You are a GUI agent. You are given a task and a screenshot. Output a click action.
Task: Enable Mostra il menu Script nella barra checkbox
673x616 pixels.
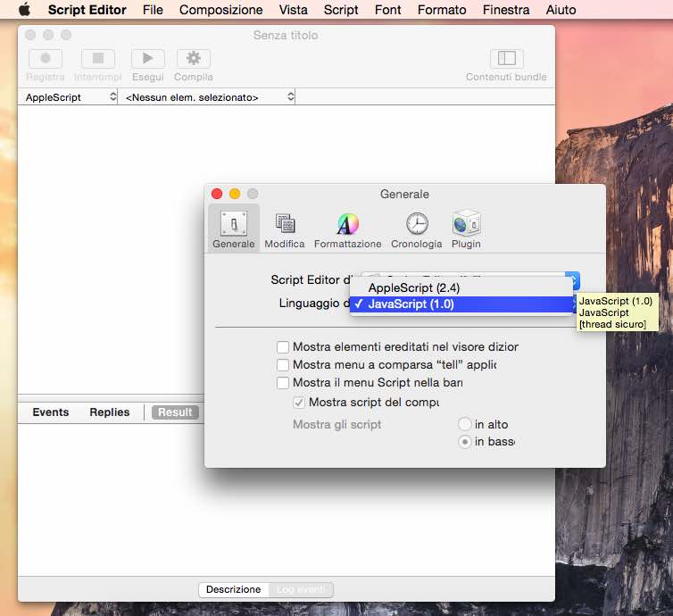pos(283,382)
